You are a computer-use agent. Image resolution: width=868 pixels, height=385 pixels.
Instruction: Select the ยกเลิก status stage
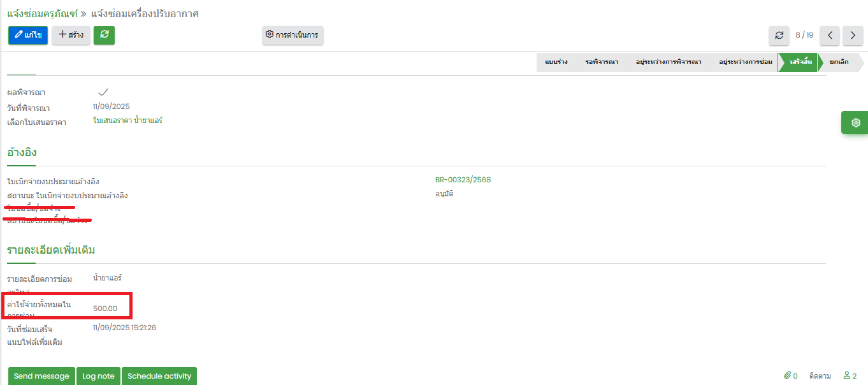coord(839,62)
